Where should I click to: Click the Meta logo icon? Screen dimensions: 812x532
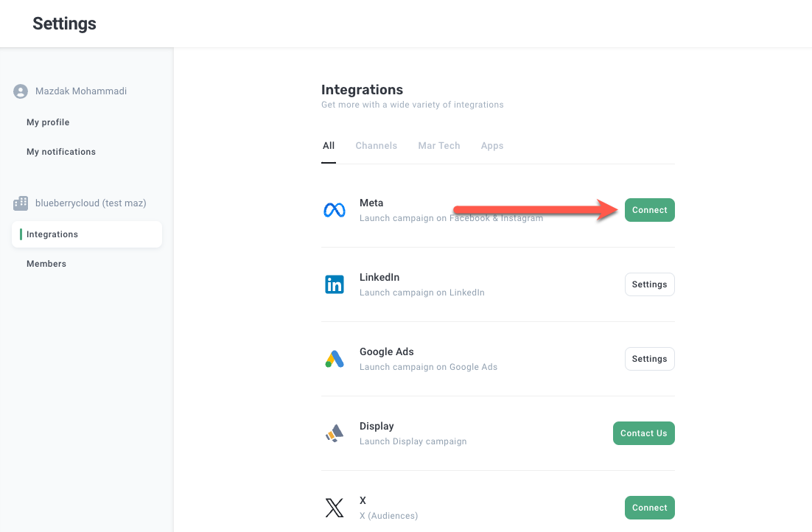[x=335, y=210]
